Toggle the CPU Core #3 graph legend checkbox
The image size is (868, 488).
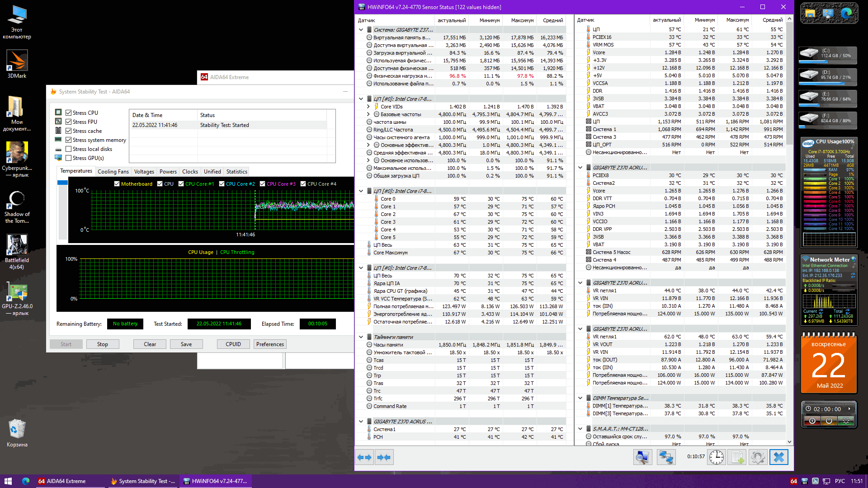click(263, 184)
